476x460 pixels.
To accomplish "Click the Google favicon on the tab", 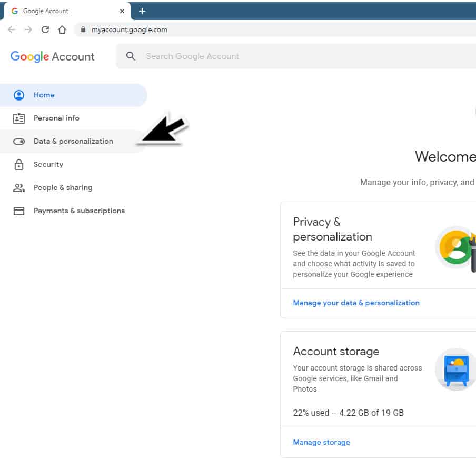I will pyautogui.click(x=14, y=11).
